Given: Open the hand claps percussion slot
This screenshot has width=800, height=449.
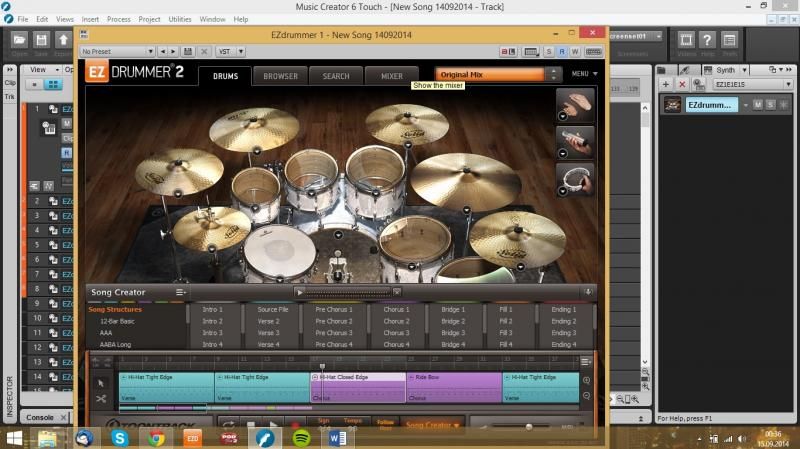Looking at the screenshot, I should coord(575,105).
